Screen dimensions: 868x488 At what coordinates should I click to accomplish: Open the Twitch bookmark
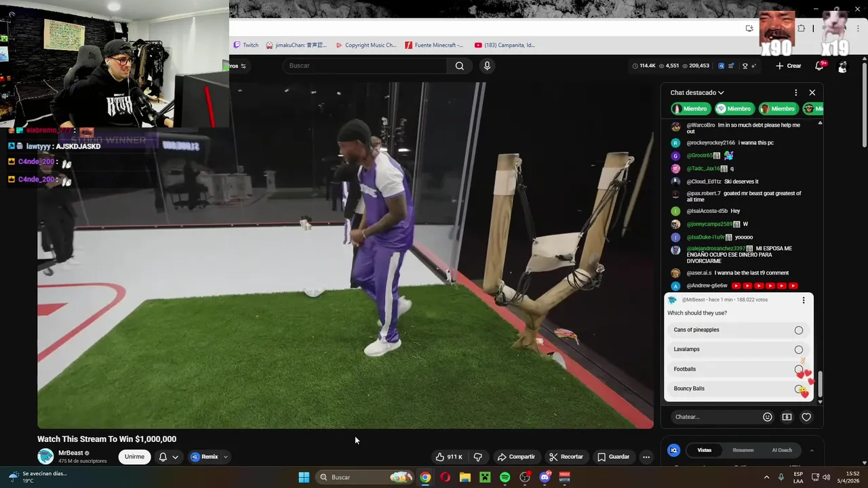(x=246, y=45)
